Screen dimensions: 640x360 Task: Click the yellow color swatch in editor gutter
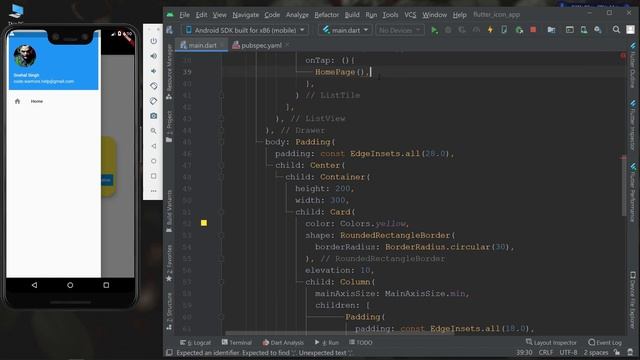204,223
